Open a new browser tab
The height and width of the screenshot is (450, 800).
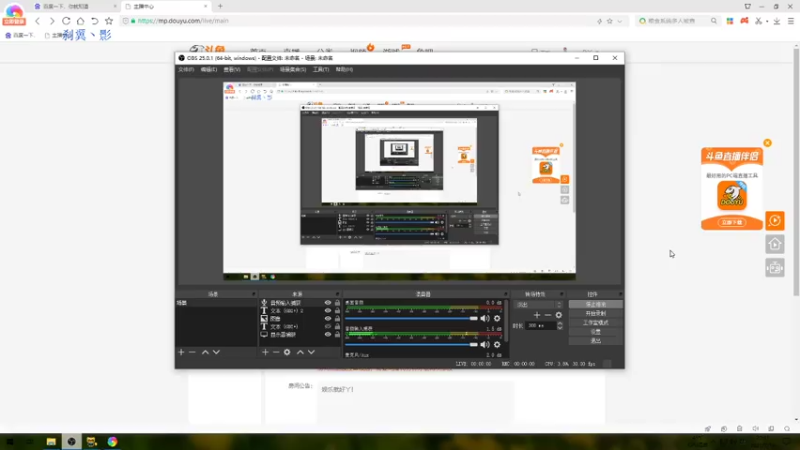[220, 6]
